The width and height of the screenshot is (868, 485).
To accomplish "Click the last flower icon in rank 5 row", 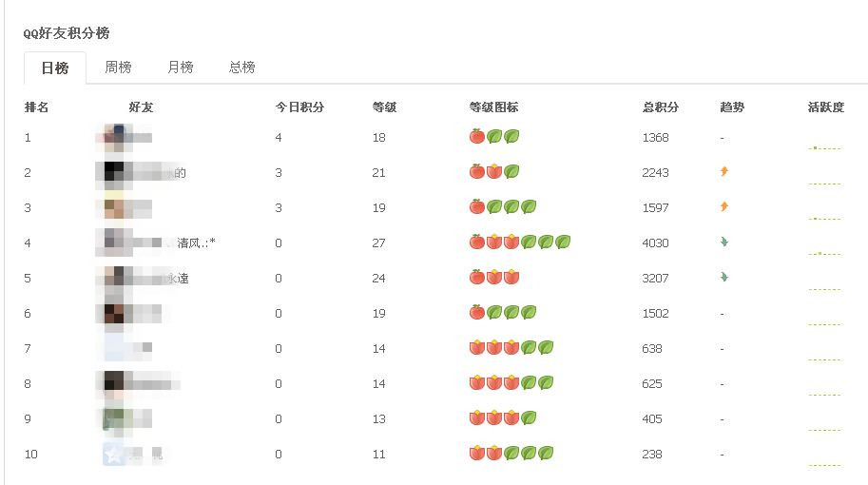I will point(511,278).
